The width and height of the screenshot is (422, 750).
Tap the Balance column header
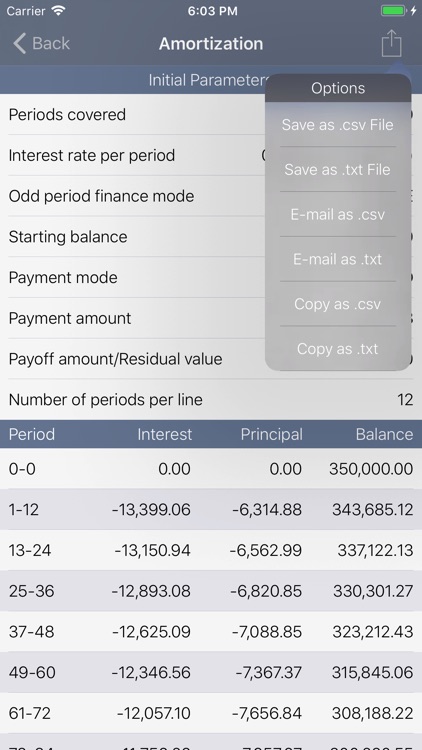384,434
